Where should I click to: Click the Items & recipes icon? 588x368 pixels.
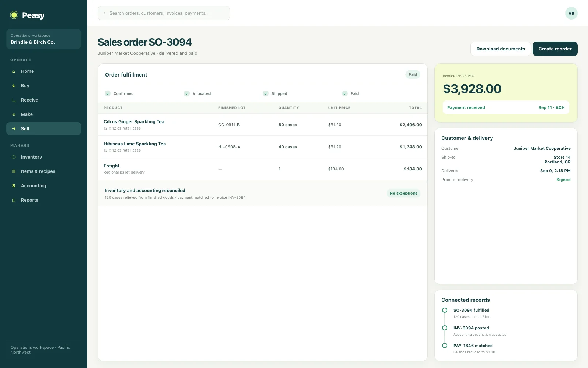(x=14, y=171)
